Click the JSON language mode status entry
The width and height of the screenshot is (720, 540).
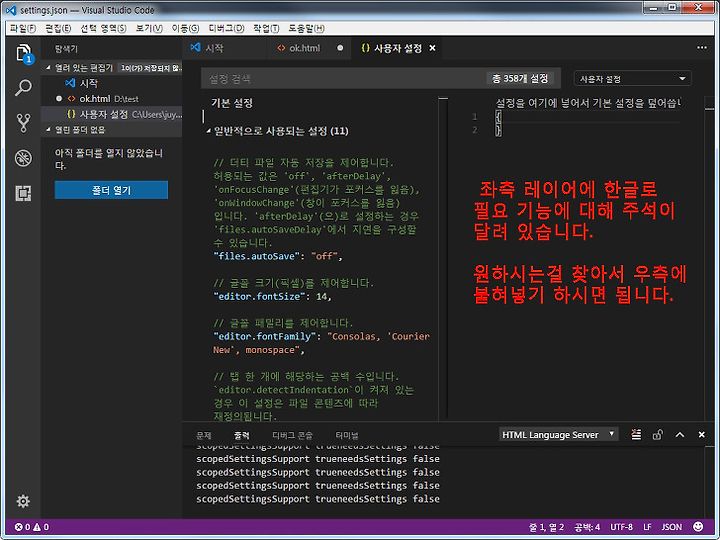pos(671,527)
